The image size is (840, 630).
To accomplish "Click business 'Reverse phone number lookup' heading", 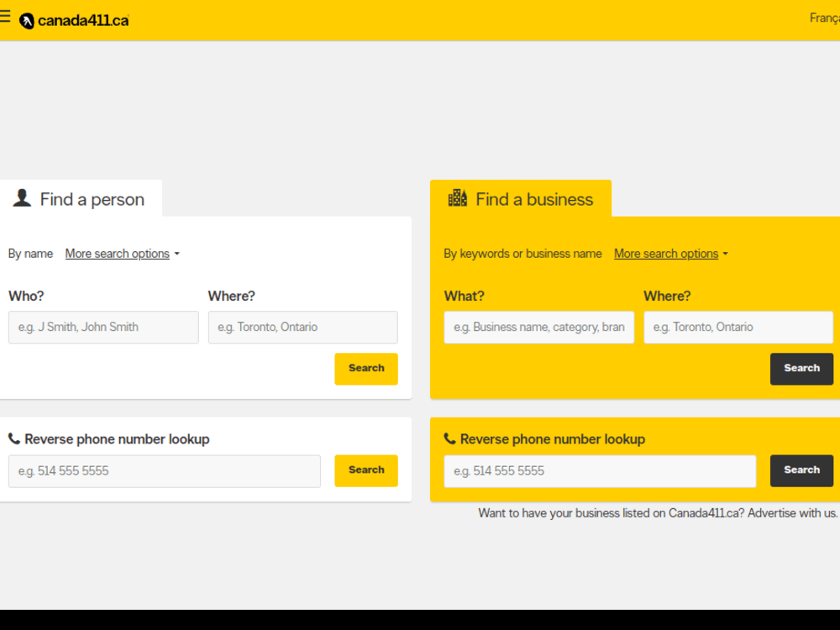I will [x=553, y=439].
